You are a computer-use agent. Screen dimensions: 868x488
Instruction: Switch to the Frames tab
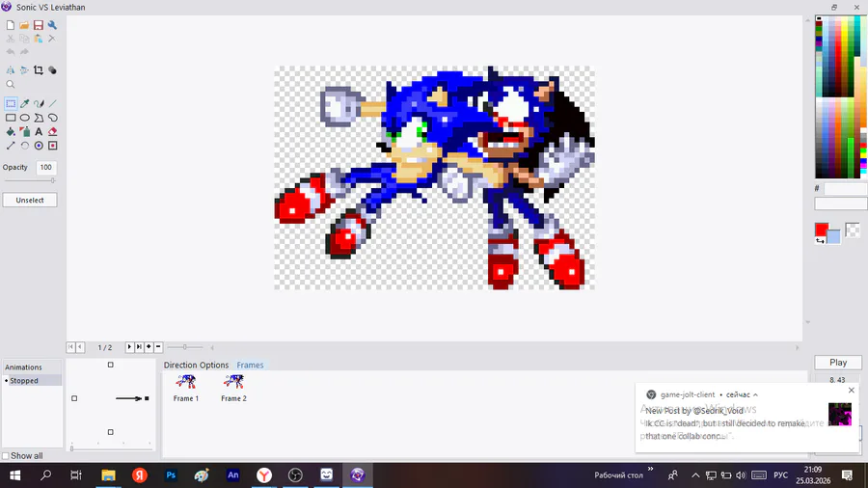click(x=250, y=366)
